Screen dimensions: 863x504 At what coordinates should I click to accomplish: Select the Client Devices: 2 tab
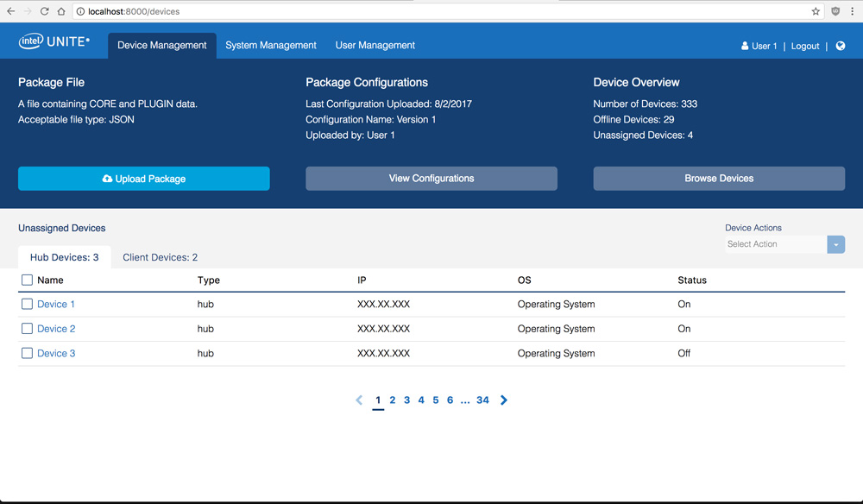pos(161,257)
